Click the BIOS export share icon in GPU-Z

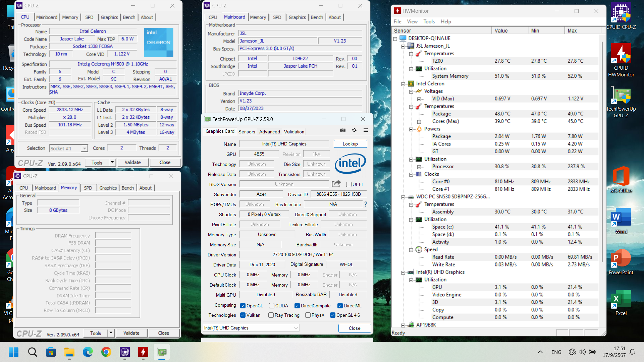tap(336, 184)
